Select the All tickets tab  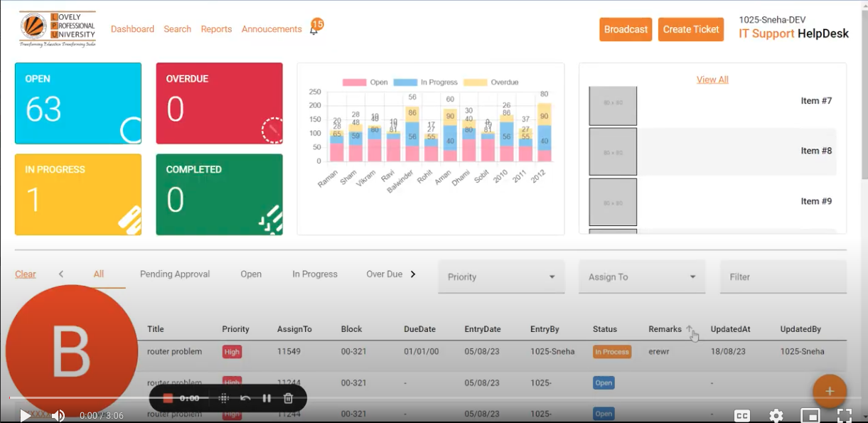(x=99, y=274)
